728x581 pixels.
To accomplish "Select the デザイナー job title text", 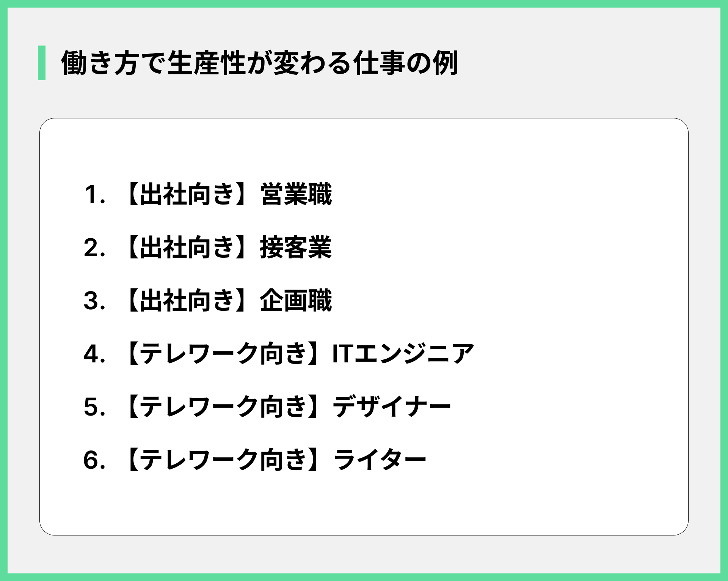I will 392,407.
